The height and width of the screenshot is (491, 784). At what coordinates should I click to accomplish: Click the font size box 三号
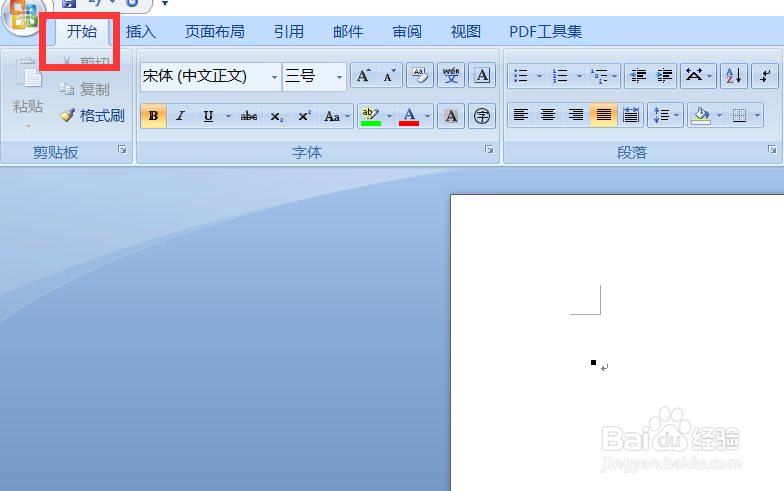point(307,76)
